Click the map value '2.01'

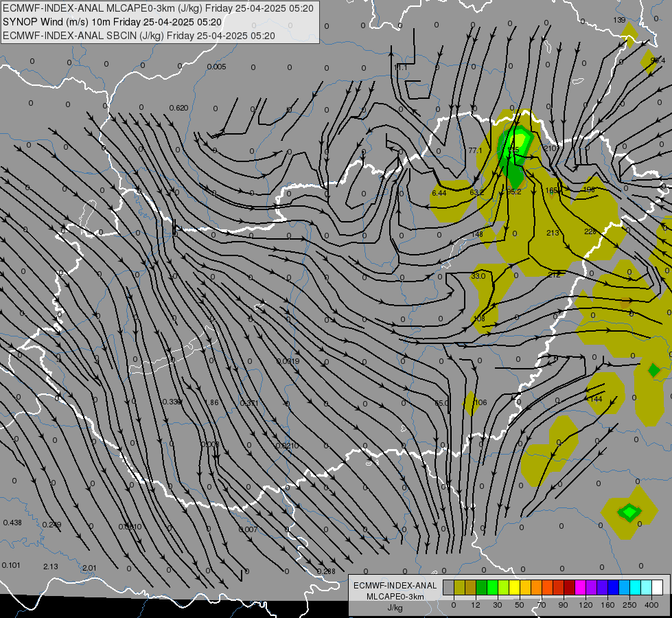tap(89, 568)
